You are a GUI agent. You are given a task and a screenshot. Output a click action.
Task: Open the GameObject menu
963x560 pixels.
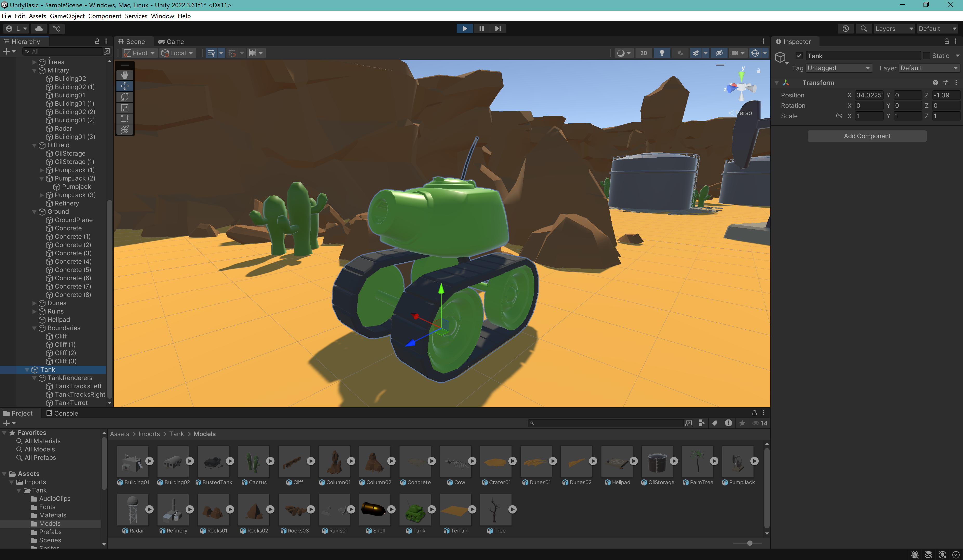click(67, 16)
